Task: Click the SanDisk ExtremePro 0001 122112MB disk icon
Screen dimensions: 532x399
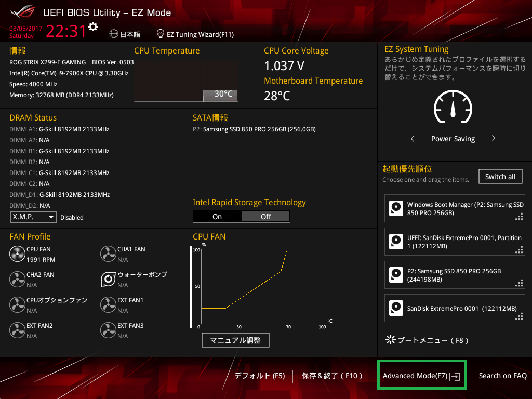Action: tap(396, 308)
